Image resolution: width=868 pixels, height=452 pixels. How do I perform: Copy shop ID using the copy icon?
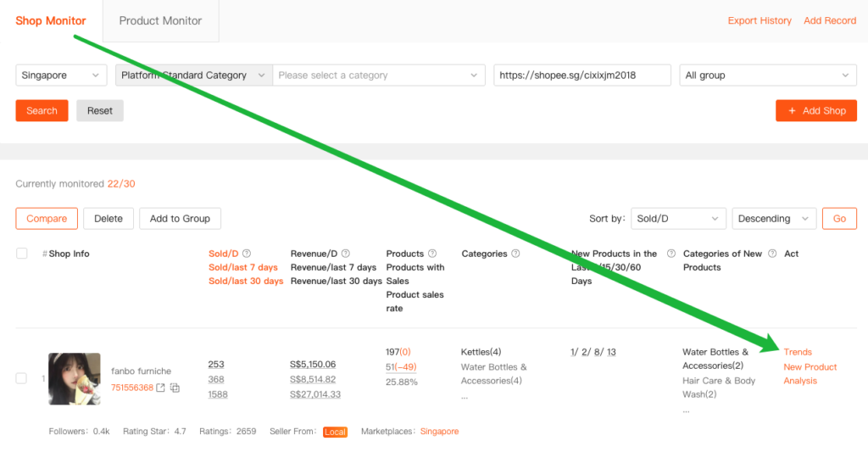[175, 388]
